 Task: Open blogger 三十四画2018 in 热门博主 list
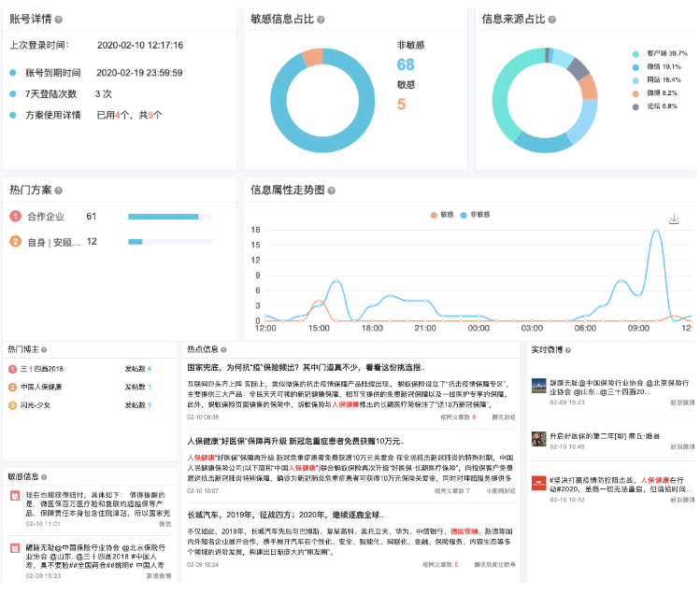42,369
